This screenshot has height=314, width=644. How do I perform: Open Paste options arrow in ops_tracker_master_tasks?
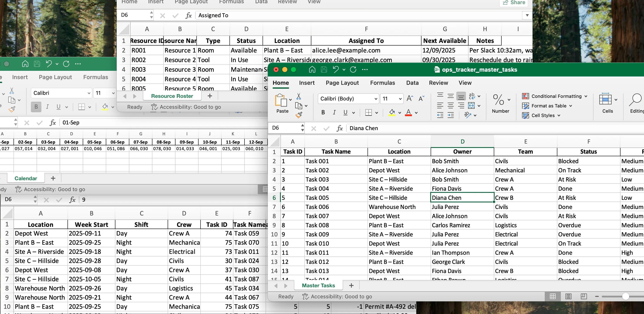(290, 100)
